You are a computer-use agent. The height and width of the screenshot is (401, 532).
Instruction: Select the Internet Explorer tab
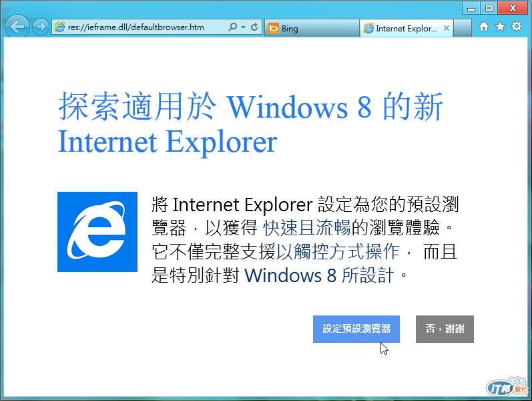point(403,28)
